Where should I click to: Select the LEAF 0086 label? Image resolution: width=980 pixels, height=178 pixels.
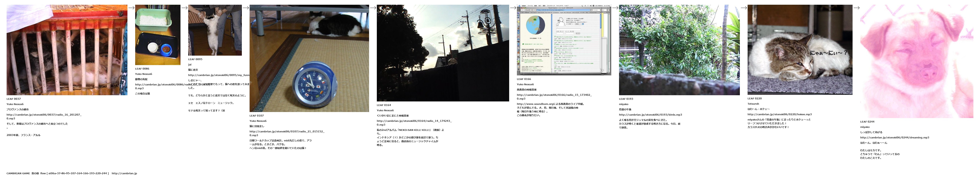click(x=142, y=69)
